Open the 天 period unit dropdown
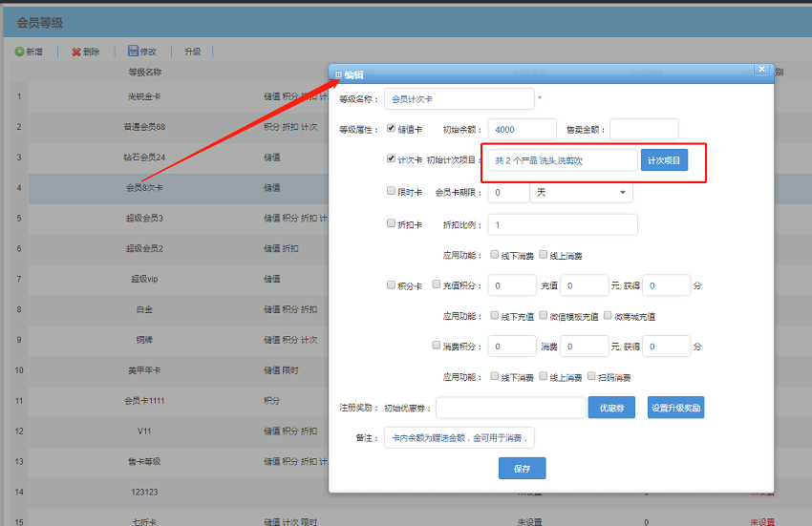The width and height of the screenshot is (812, 526). [581, 193]
